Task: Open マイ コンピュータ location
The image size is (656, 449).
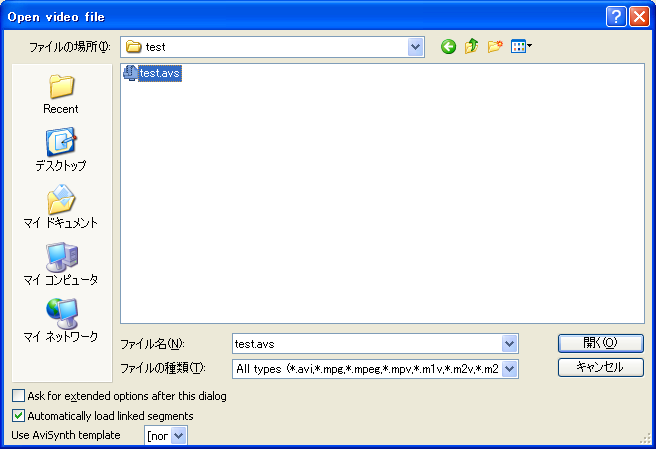Action: (x=61, y=264)
